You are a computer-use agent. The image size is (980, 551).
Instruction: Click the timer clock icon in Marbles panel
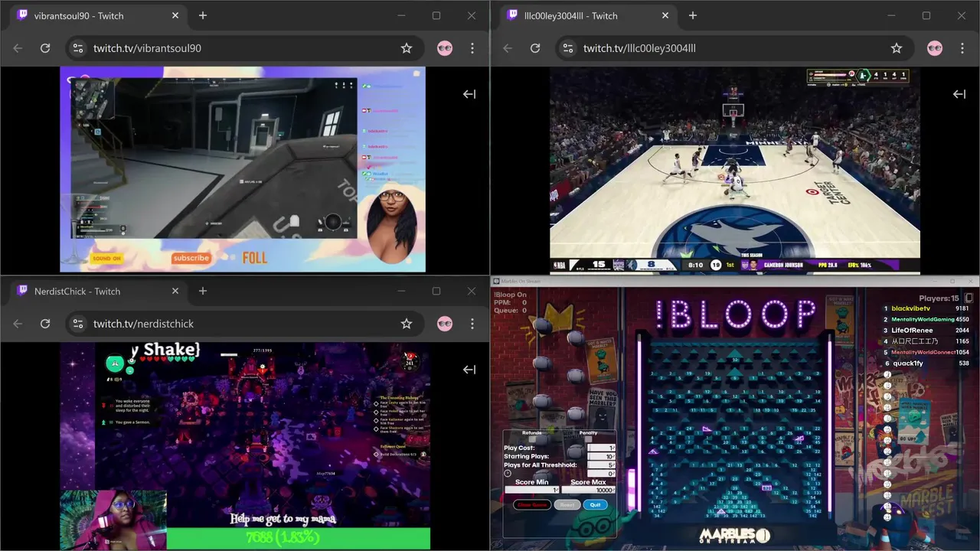[508, 474]
